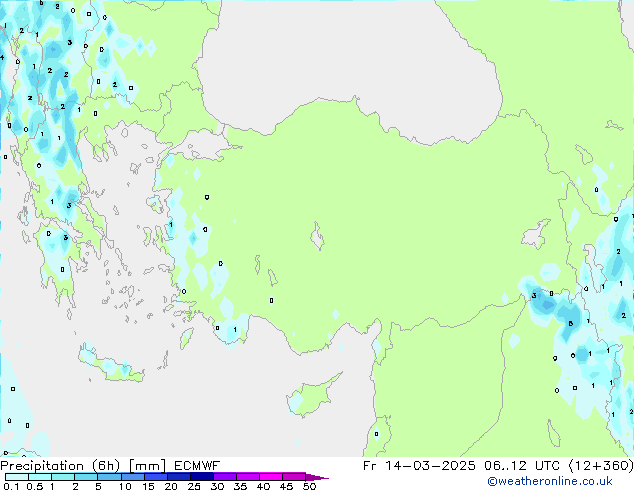Click the "10" legend scale value

tap(125, 486)
